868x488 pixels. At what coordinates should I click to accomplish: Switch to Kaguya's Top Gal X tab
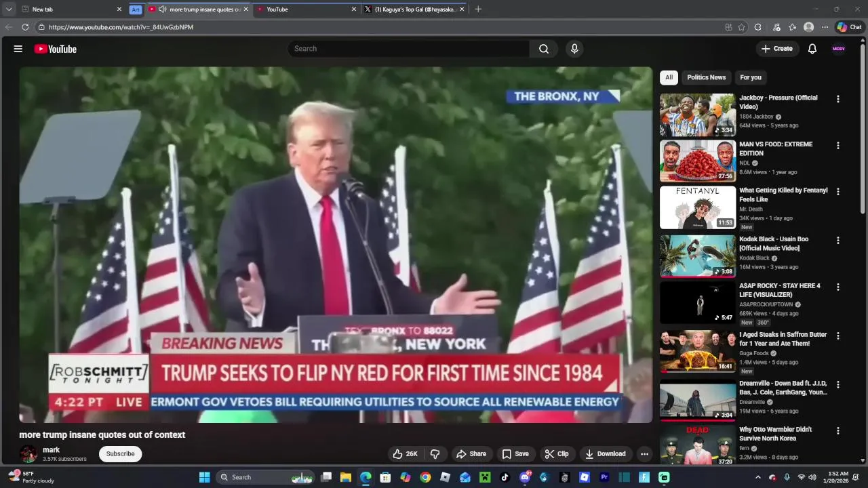tap(415, 9)
